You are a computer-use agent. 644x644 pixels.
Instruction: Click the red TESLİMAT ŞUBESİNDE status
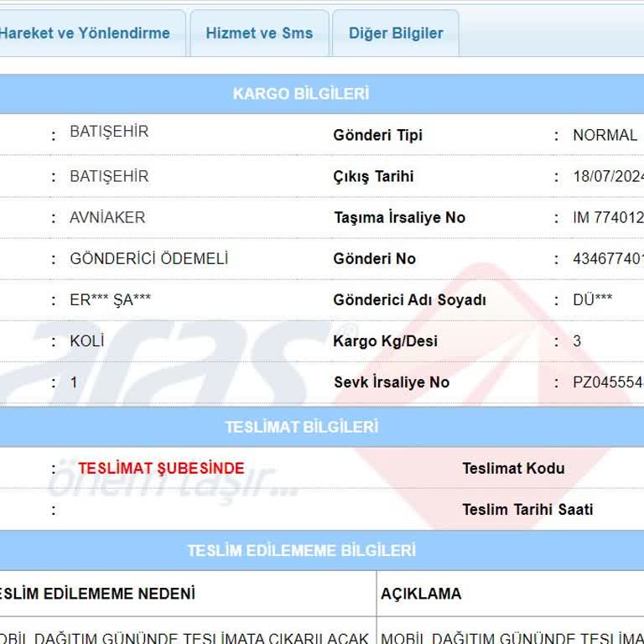coord(161,468)
